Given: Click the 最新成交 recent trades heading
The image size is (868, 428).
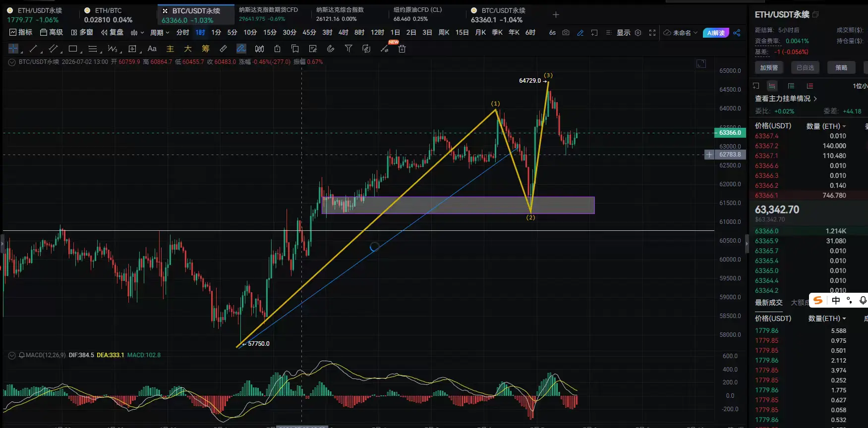Looking at the screenshot, I should coord(769,303).
